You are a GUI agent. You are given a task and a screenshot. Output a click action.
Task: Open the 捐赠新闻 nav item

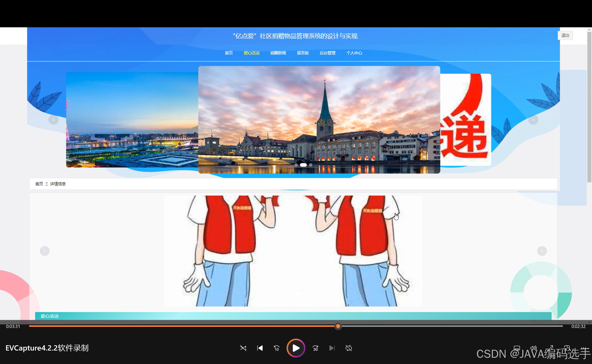278,53
